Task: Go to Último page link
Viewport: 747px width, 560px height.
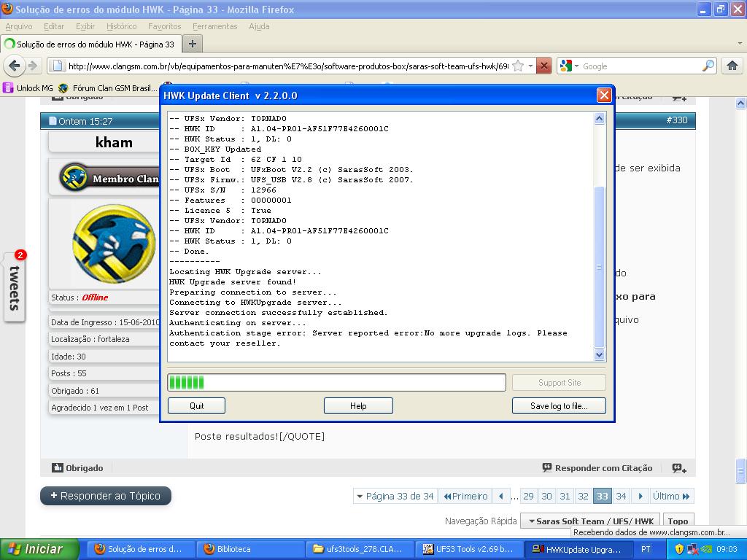Action: coord(672,496)
